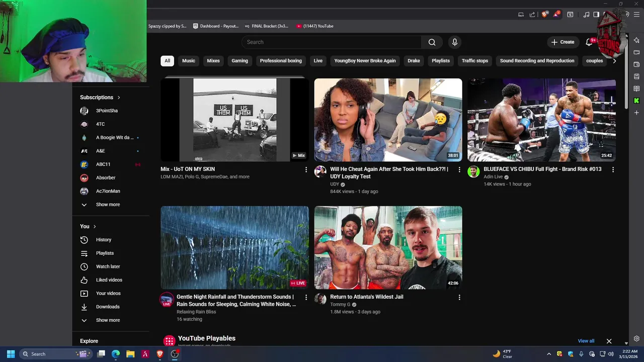Viewport: 644px width, 362px height.
Task: Open Brave Wallet icon in sidebar
Action: point(636,64)
